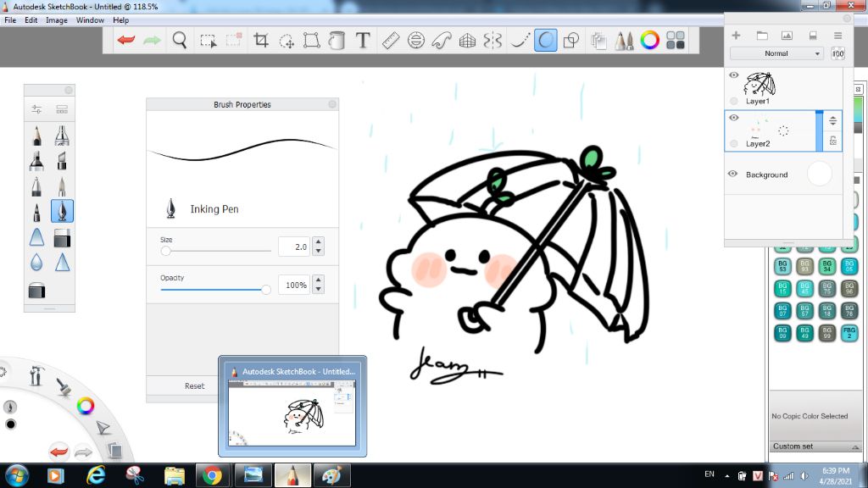
Task: Open the Edit menu
Action: [31, 20]
